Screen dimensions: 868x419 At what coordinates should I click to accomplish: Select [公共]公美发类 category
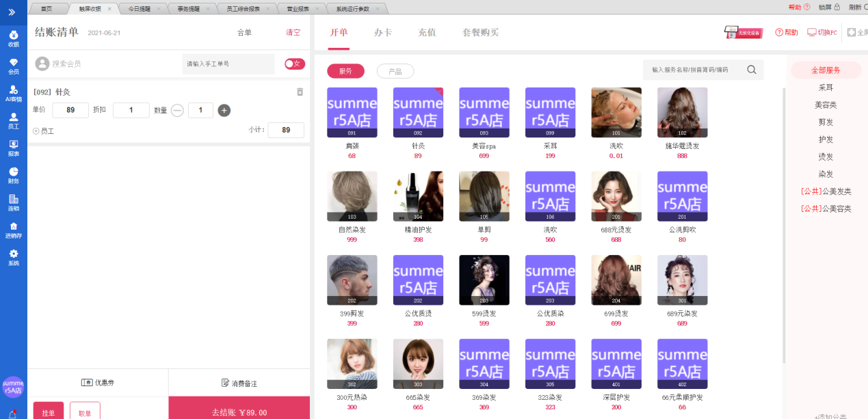[x=826, y=191]
